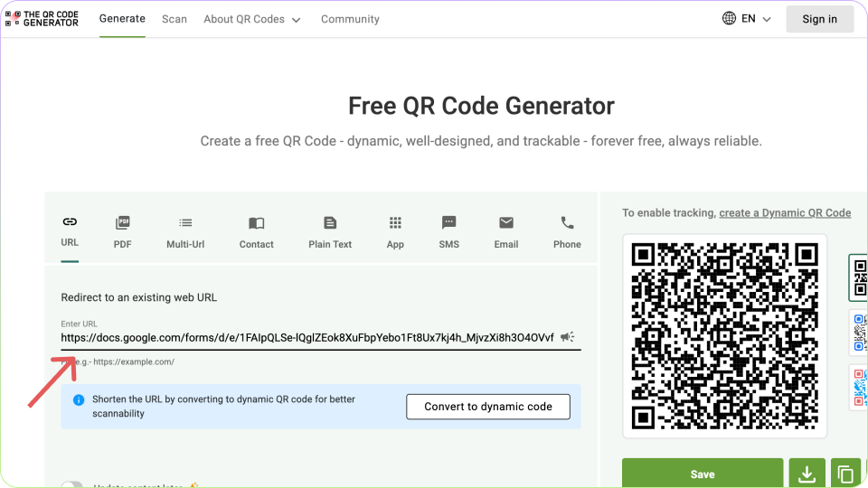
Task: Click the download QR code icon
Action: [x=807, y=474]
